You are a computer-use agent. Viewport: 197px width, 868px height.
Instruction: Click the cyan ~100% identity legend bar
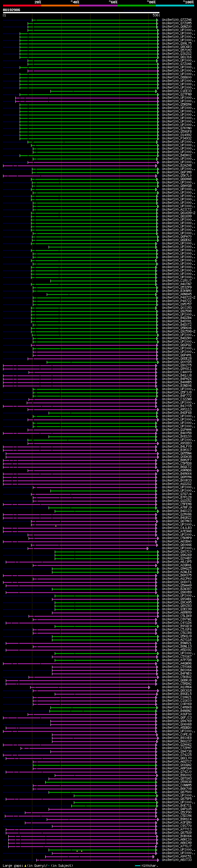point(175,6)
